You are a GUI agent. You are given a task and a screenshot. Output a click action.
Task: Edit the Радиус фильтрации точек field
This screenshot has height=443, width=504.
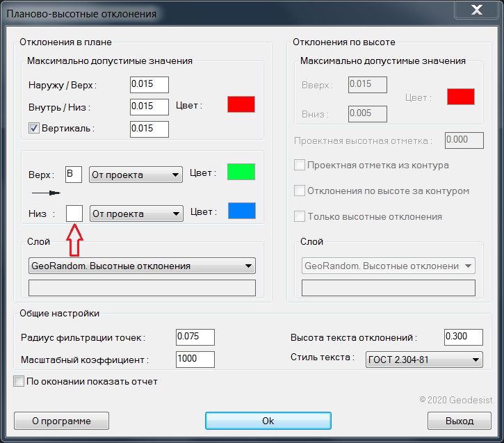point(195,337)
